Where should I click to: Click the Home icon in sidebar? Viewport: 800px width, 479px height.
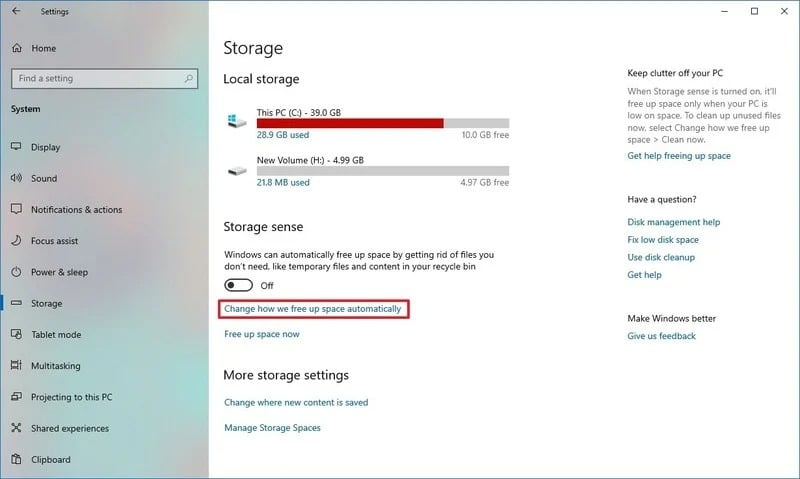pyautogui.click(x=17, y=48)
